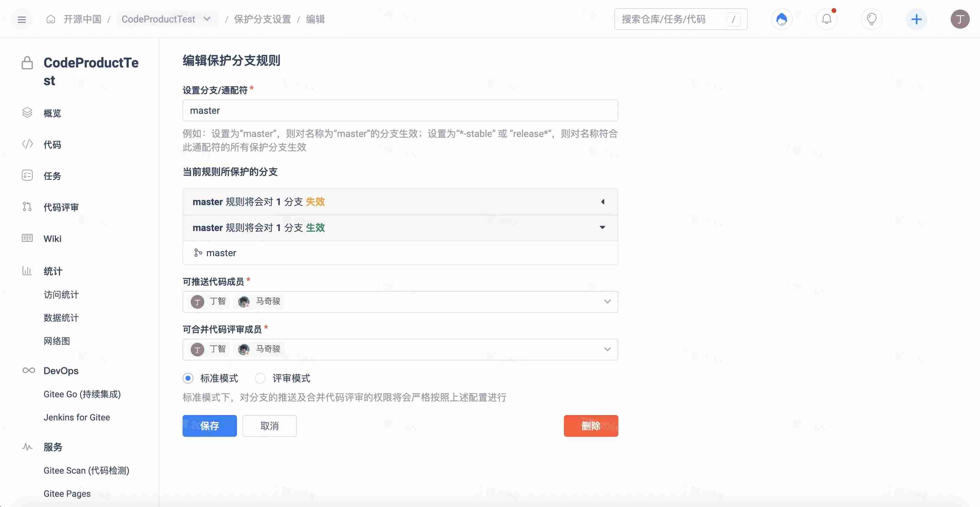Image resolution: width=980 pixels, height=507 pixels.
Task: Select the 评审模式 radio button
Action: point(260,378)
